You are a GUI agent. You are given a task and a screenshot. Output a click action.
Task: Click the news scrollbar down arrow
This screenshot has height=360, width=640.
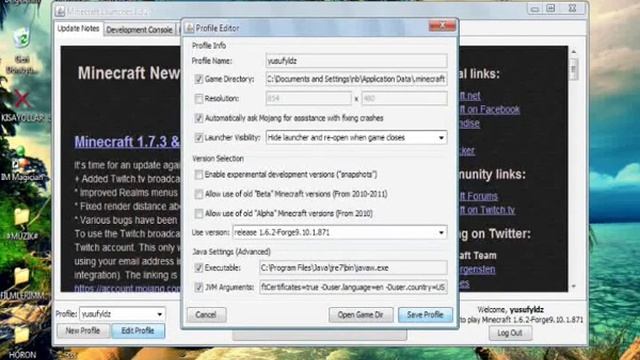pyautogui.click(x=573, y=287)
